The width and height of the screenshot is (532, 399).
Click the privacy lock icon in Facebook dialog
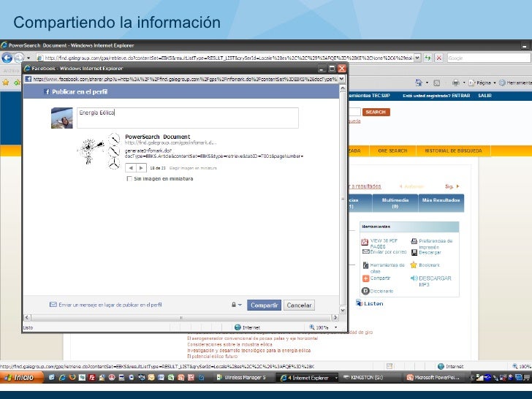pyautogui.click(x=234, y=305)
